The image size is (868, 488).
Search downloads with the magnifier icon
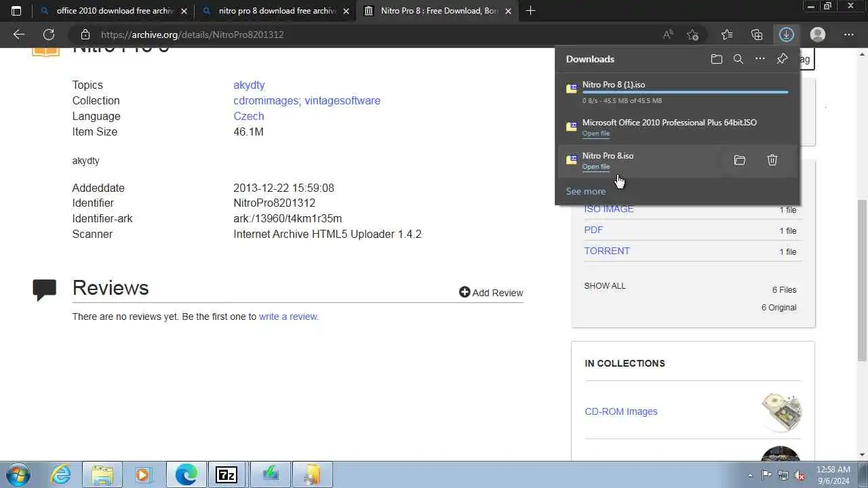point(738,59)
